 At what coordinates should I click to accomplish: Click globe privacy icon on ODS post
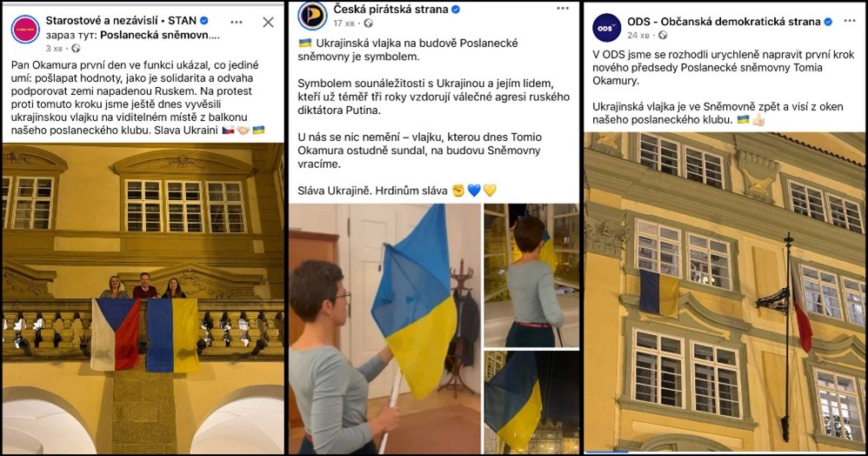pyautogui.click(x=663, y=36)
